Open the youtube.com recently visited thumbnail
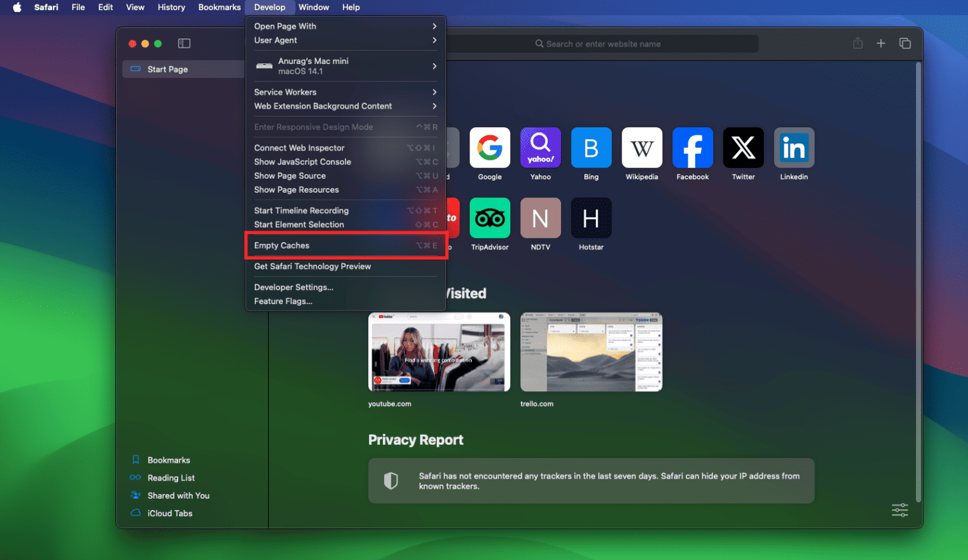Screen dimensions: 968x560 439,352
